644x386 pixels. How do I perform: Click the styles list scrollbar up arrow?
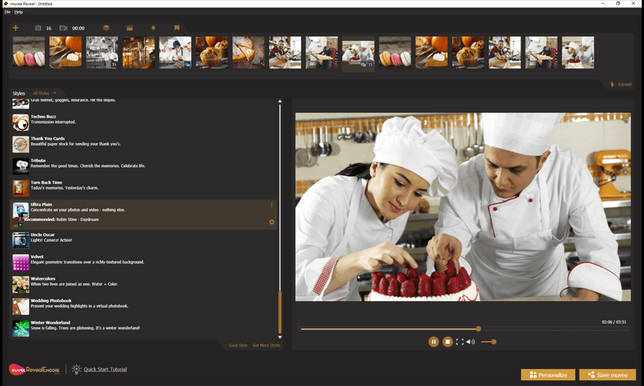(x=280, y=101)
